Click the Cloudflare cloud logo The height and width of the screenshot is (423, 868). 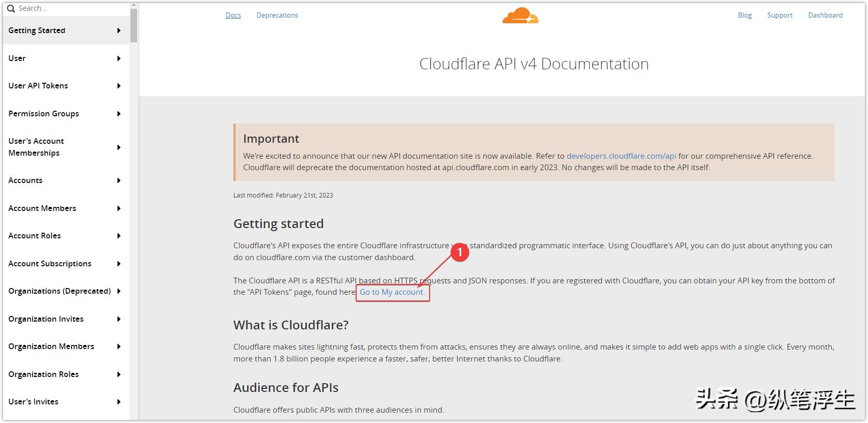click(520, 16)
